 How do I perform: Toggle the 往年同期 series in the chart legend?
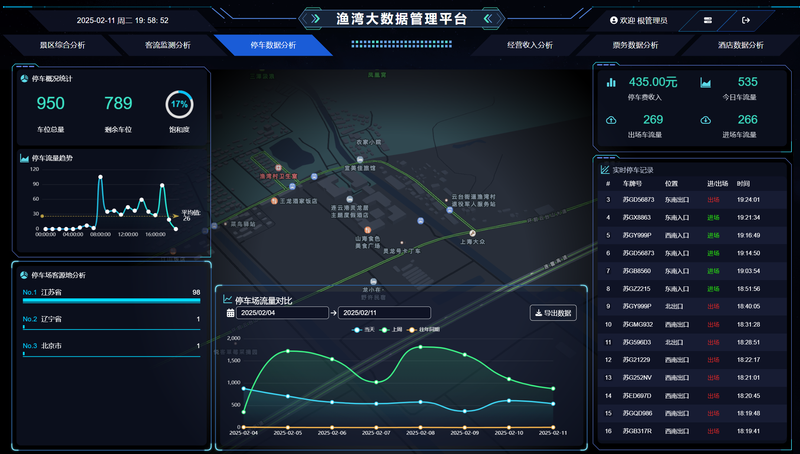[x=423, y=330]
